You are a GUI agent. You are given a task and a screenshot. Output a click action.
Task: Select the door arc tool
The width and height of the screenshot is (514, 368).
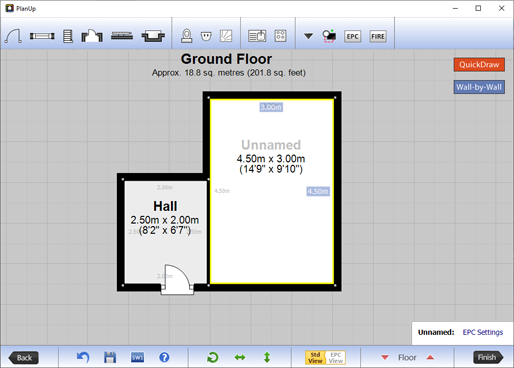tap(13, 36)
